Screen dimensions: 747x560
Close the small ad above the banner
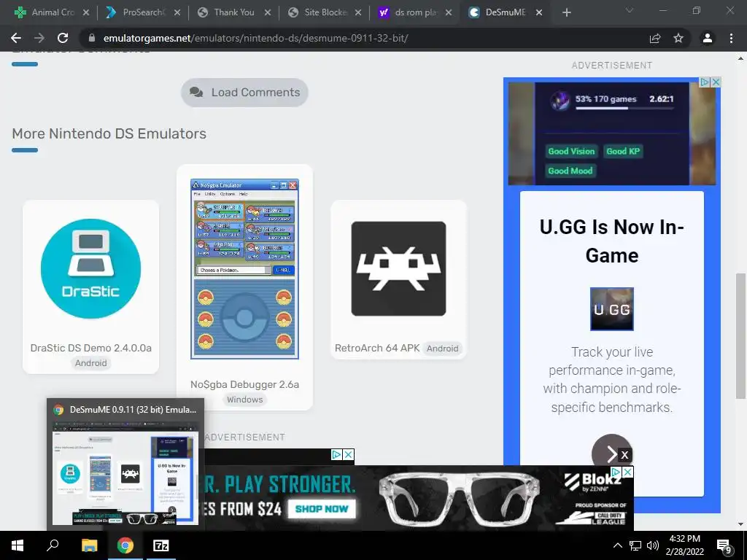[348, 454]
